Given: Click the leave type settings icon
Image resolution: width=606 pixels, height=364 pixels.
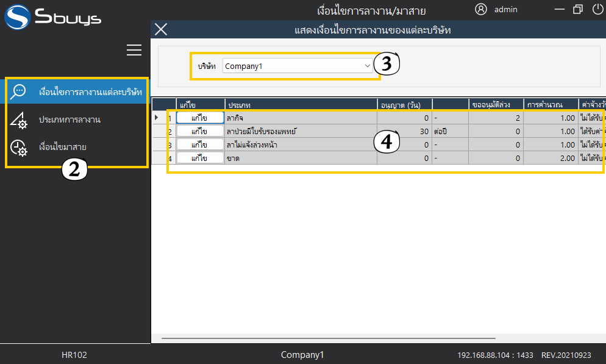Looking at the screenshot, I should [19, 120].
